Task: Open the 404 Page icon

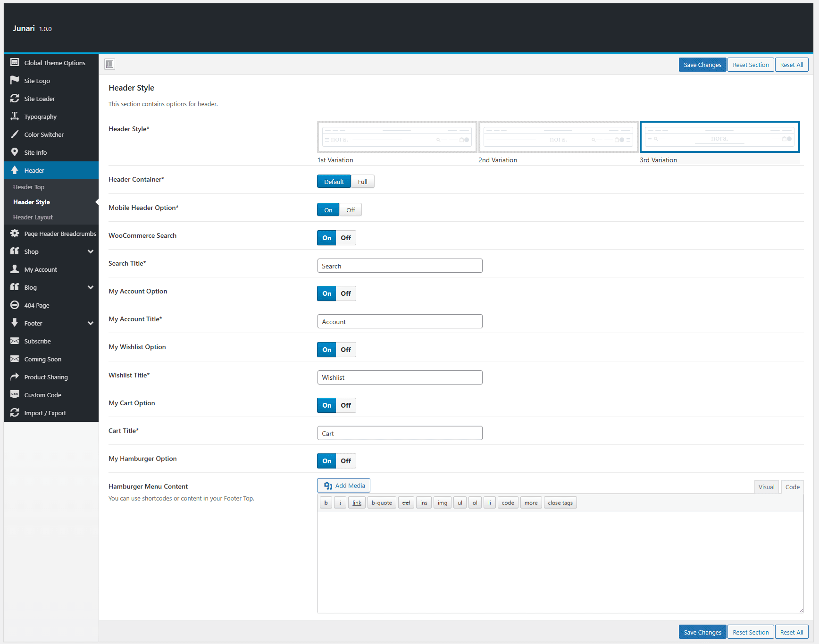Action: pyautogui.click(x=15, y=305)
